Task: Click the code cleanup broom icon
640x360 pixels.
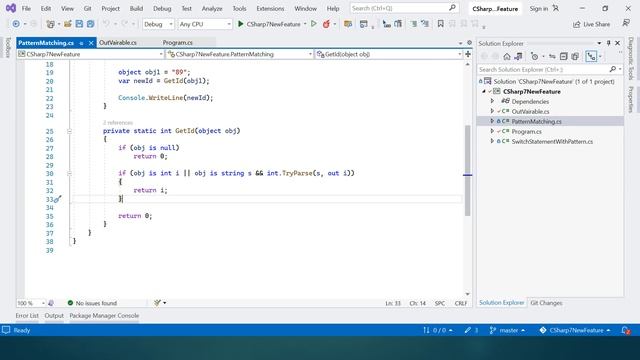Action: [158, 303]
